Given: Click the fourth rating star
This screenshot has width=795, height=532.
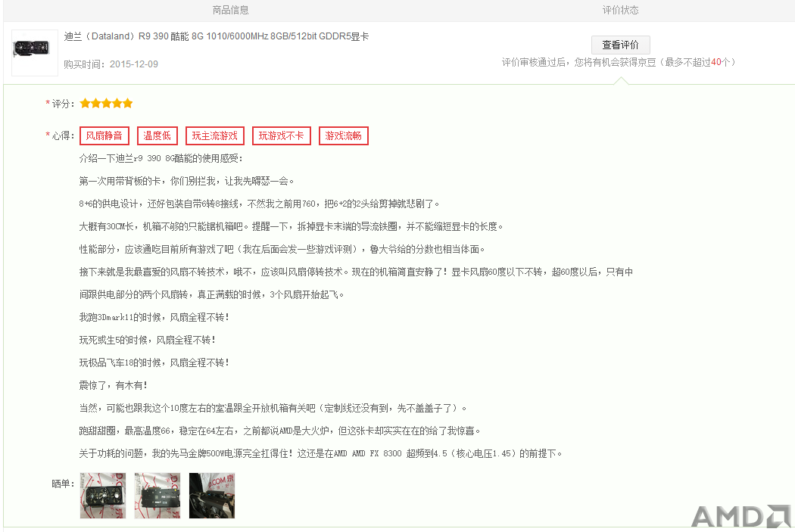Looking at the screenshot, I should pos(117,104).
